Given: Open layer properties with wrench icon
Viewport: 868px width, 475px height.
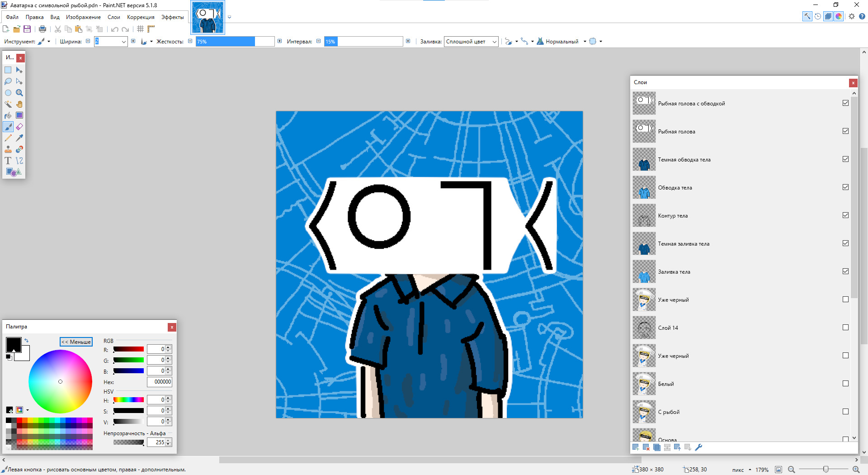Looking at the screenshot, I should tap(698, 447).
